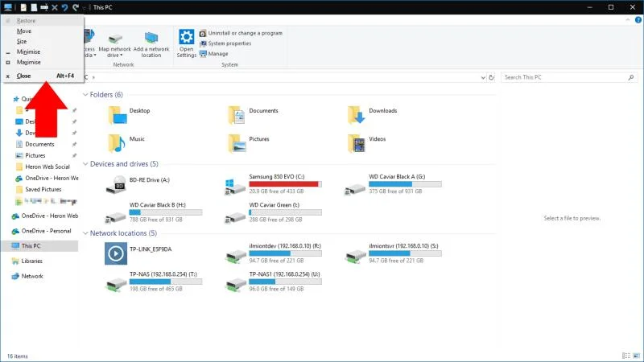Image resolution: width=644 pixels, height=362 pixels.
Task: Collapse the Folders (6) group
Action: coord(85,95)
